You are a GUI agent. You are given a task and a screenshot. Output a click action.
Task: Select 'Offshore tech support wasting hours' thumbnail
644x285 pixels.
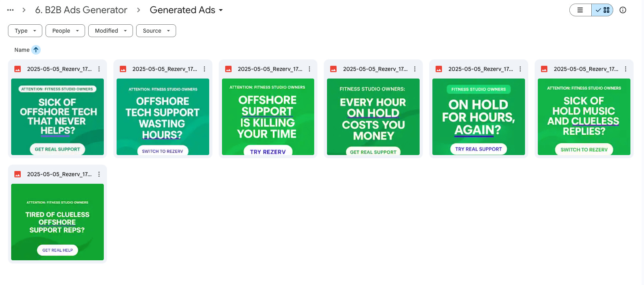[163, 117]
